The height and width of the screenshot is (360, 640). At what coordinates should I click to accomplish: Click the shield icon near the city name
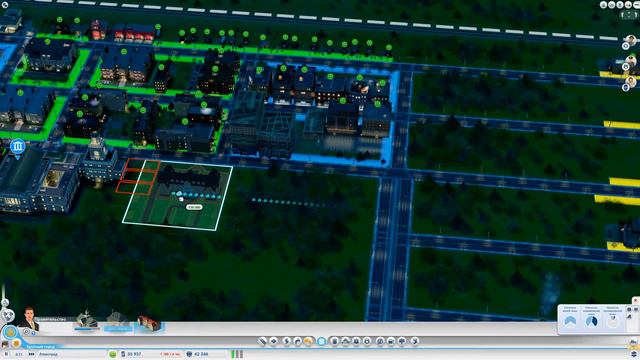click(x=16, y=343)
